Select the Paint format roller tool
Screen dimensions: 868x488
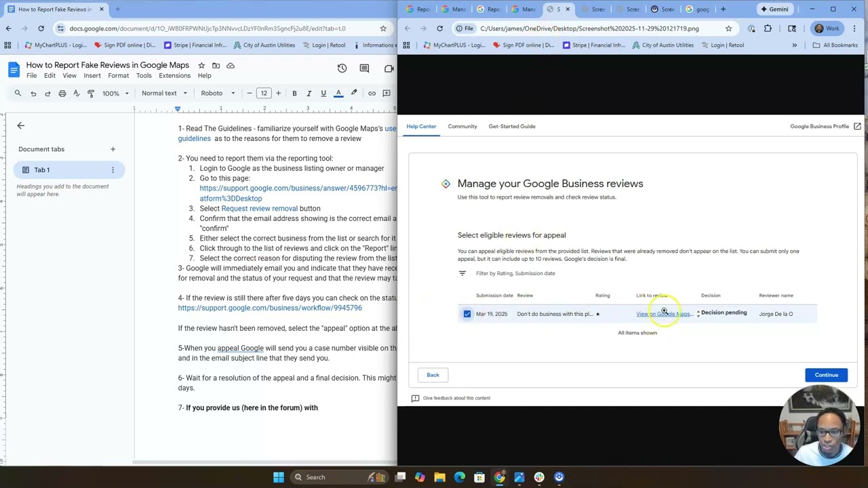pos(91,94)
